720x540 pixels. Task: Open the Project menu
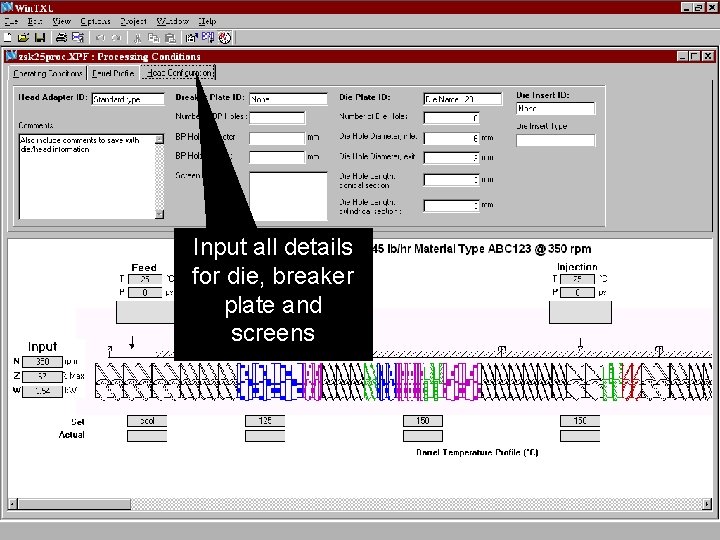click(134, 21)
